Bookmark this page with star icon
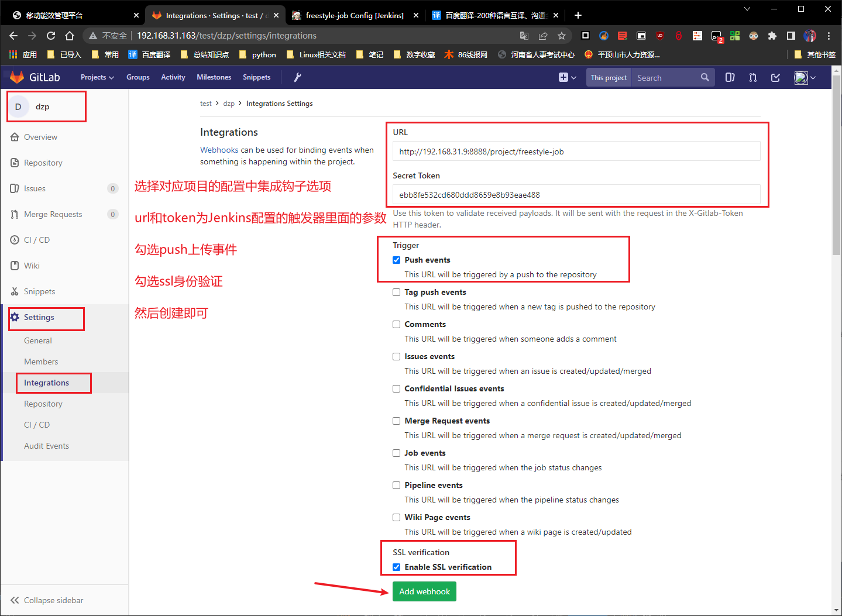Viewport: 842px width, 616px height. pyautogui.click(x=562, y=36)
